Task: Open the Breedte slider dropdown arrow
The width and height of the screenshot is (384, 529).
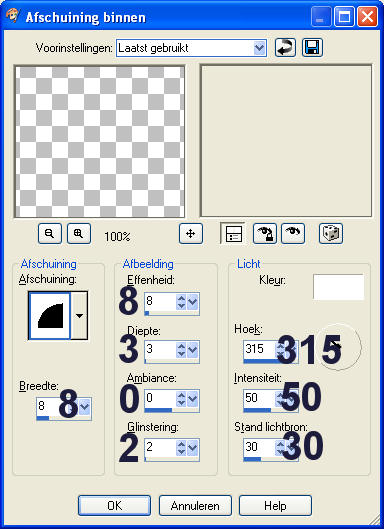Action: (84, 406)
